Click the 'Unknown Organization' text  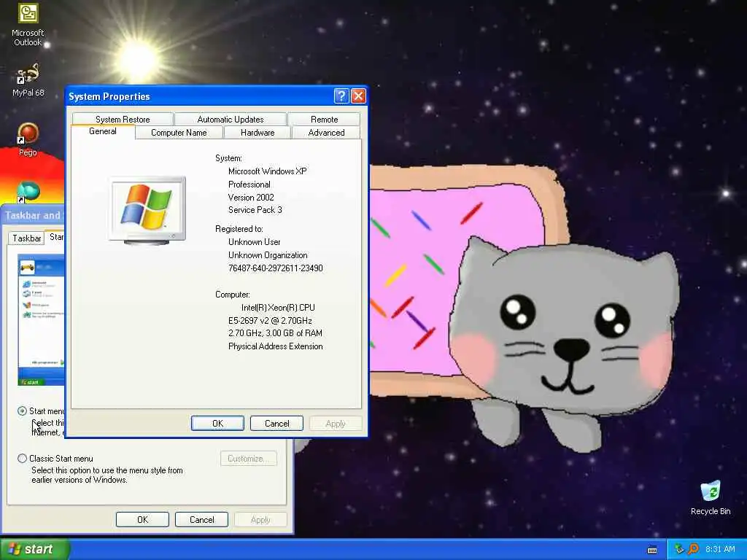tap(268, 255)
